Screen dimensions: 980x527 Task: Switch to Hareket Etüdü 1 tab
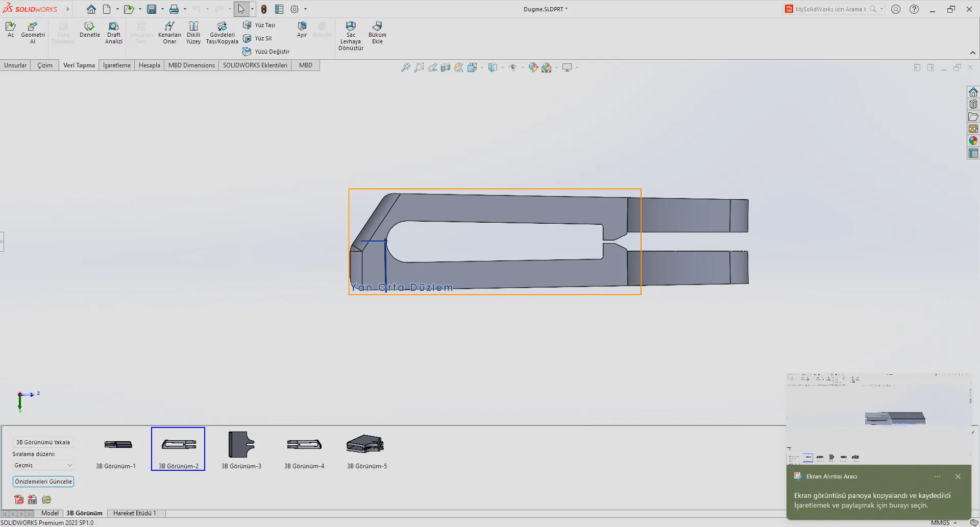point(135,513)
